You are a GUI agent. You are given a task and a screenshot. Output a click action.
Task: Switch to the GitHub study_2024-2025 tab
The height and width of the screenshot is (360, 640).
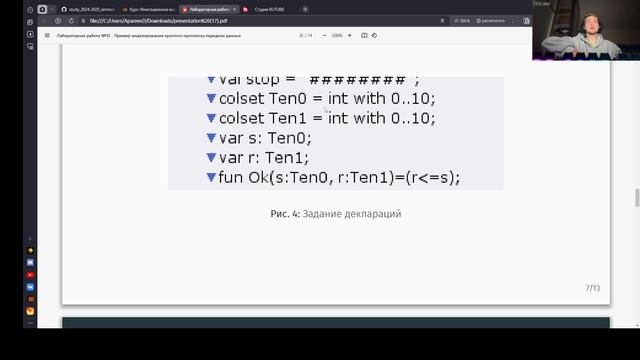point(87,9)
